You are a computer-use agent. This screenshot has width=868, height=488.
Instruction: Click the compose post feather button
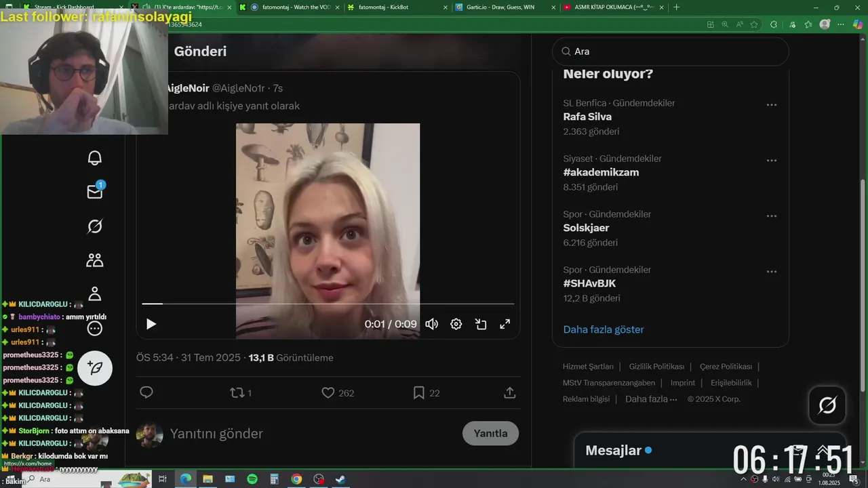95,368
